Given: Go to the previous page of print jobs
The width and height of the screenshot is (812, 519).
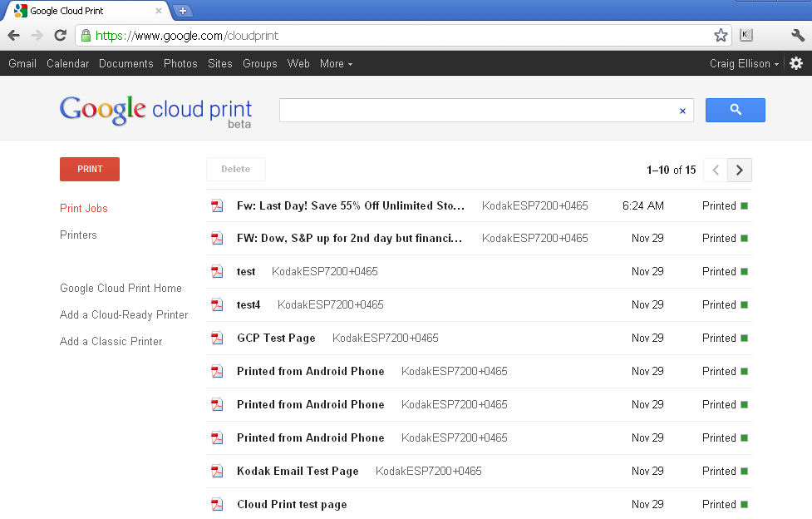Looking at the screenshot, I should 716,170.
